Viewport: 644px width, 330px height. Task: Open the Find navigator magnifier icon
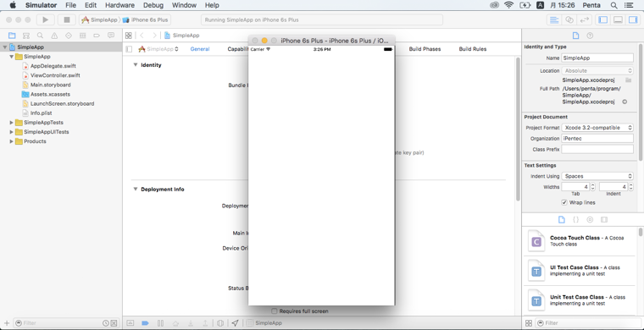40,36
